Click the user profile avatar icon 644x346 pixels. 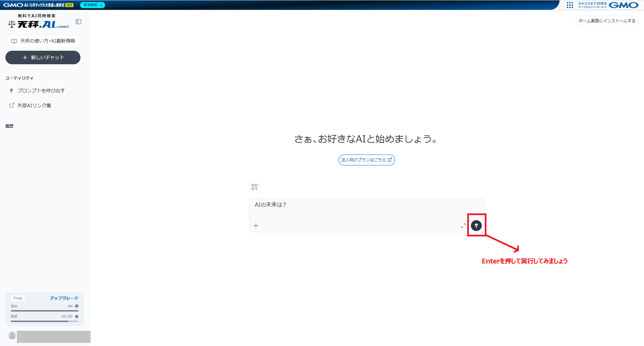tap(12, 336)
